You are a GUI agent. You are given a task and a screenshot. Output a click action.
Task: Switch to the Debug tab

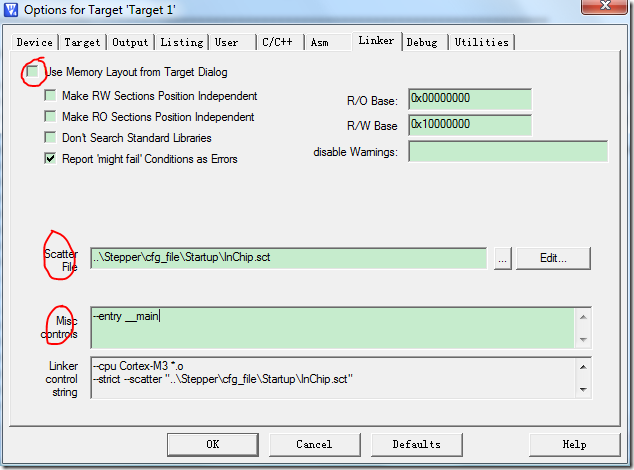[x=425, y=42]
